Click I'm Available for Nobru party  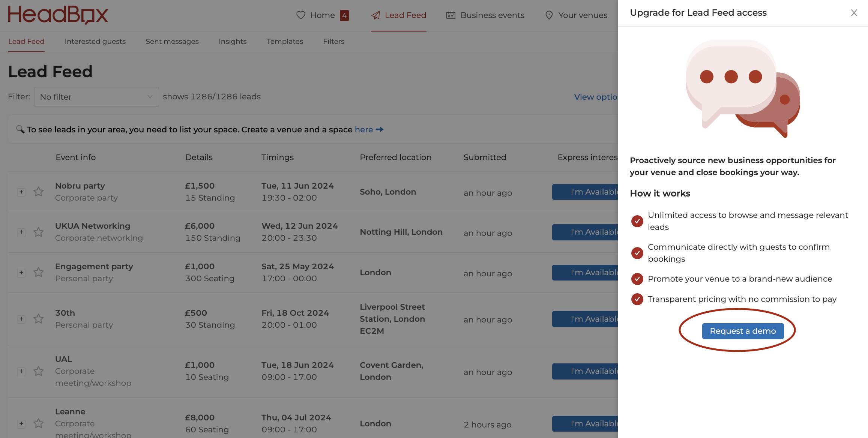585,192
